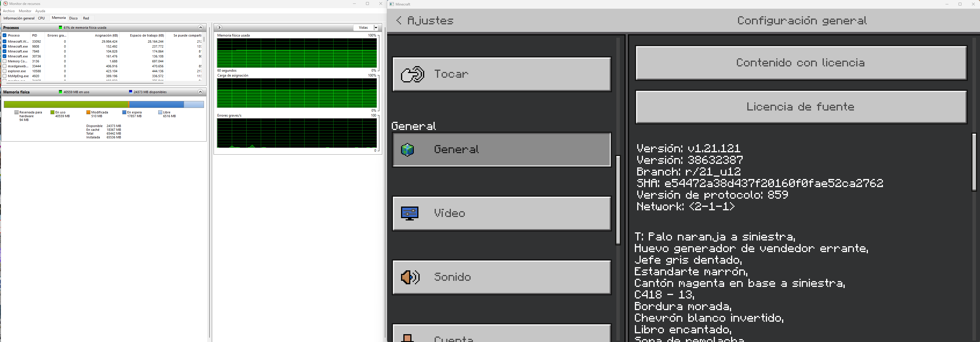
Task: Open Vídeo settings via monitor icon
Action: pyautogui.click(x=410, y=213)
